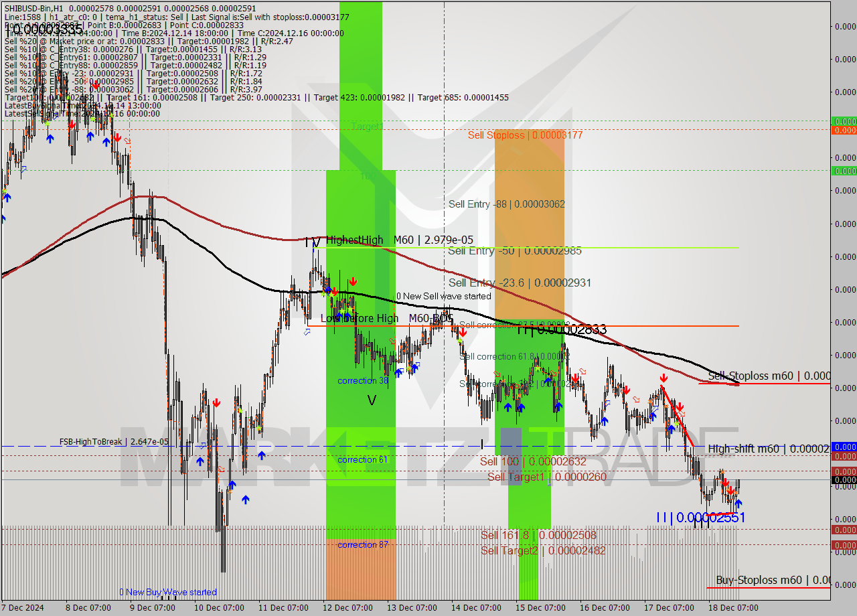Click the High-shift m60 label

(769, 449)
